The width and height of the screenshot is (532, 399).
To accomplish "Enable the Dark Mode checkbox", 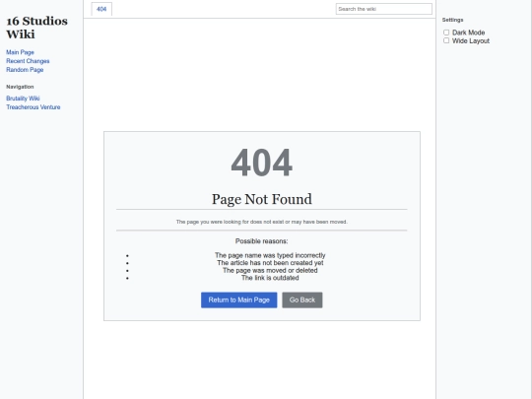I will pyautogui.click(x=446, y=33).
